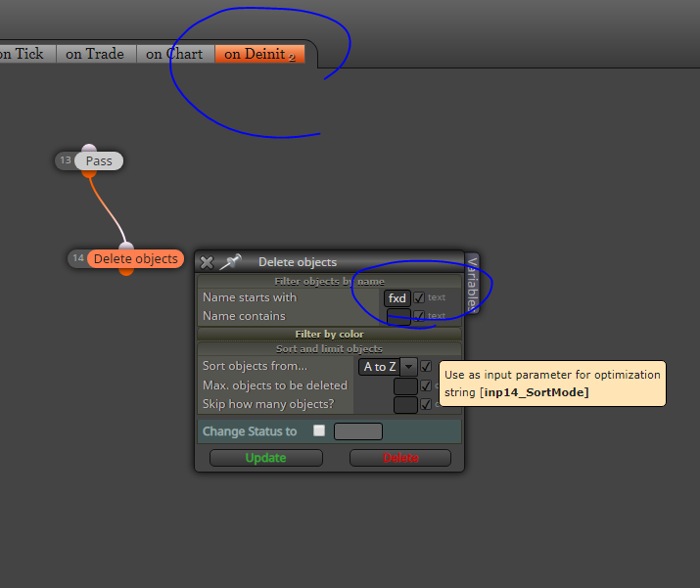Click the Update button
Screen dimensions: 700x588
pos(266,458)
